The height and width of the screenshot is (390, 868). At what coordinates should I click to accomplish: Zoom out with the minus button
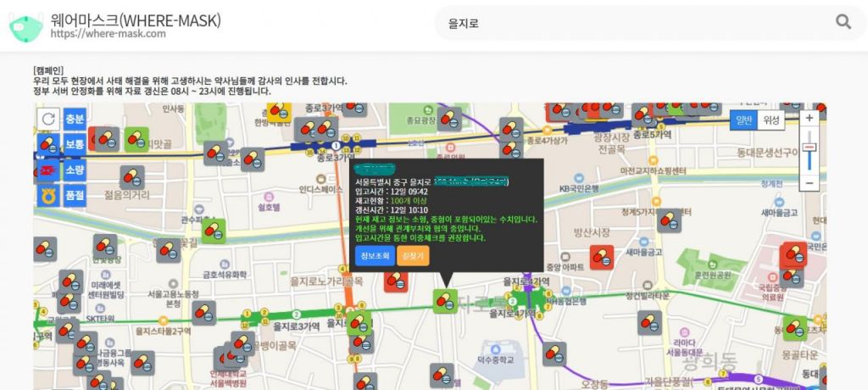(x=810, y=182)
